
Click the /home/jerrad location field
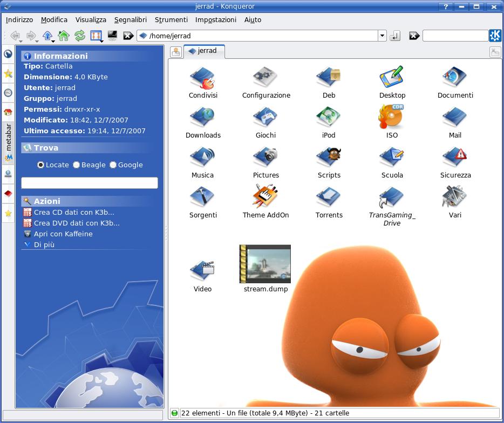pyautogui.click(x=257, y=36)
